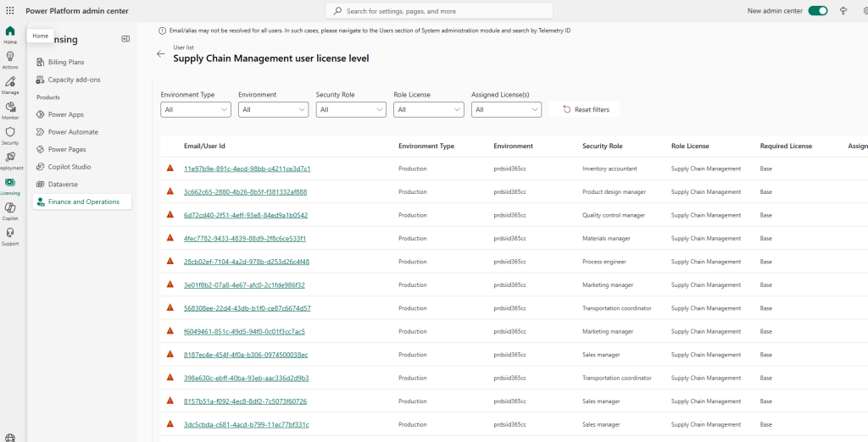Click the globe icon at bottom left
This screenshot has width=868, height=442.
(x=10, y=438)
